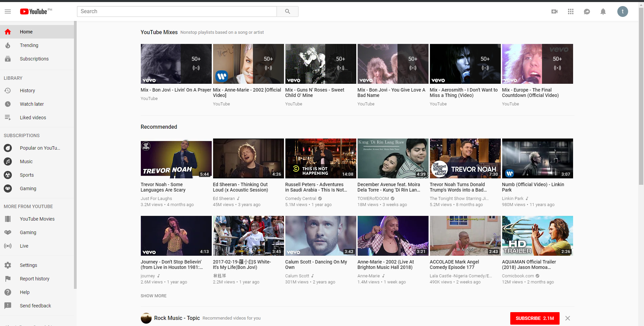Open title Trevor Noah Turns Donald Trump's Words
This screenshot has height=326, width=644.
pyautogui.click(x=458, y=187)
